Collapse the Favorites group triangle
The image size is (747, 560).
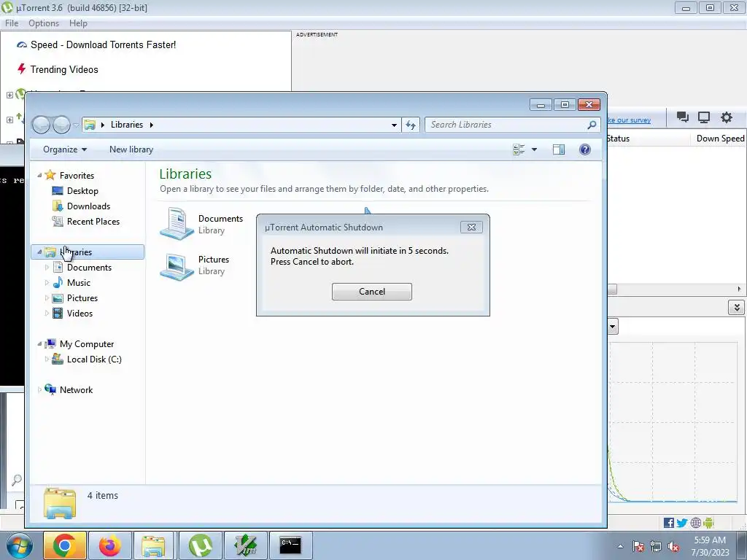tap(39, 175)
